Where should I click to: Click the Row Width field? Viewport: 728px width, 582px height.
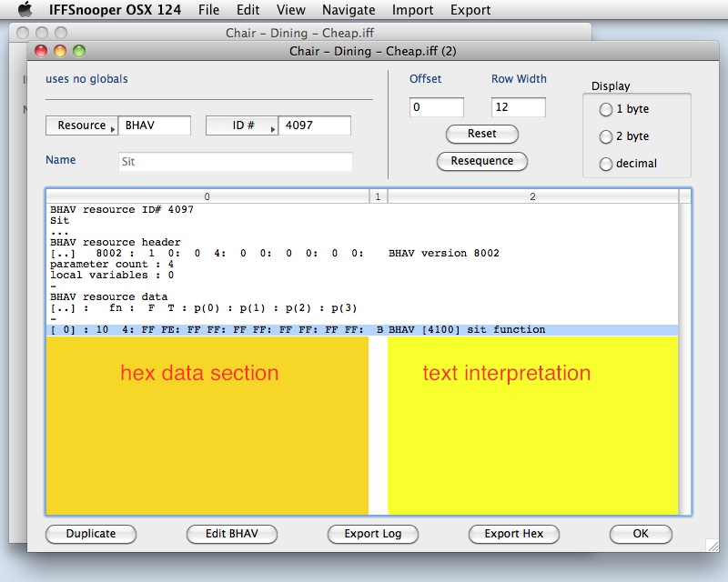tap(518, 107)
